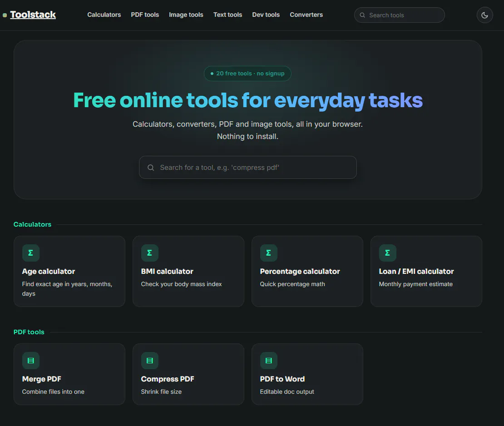Screen dimensions: 504x426
Task: Open the Dev tools nav menu
Action: click(x=266, y=15)
